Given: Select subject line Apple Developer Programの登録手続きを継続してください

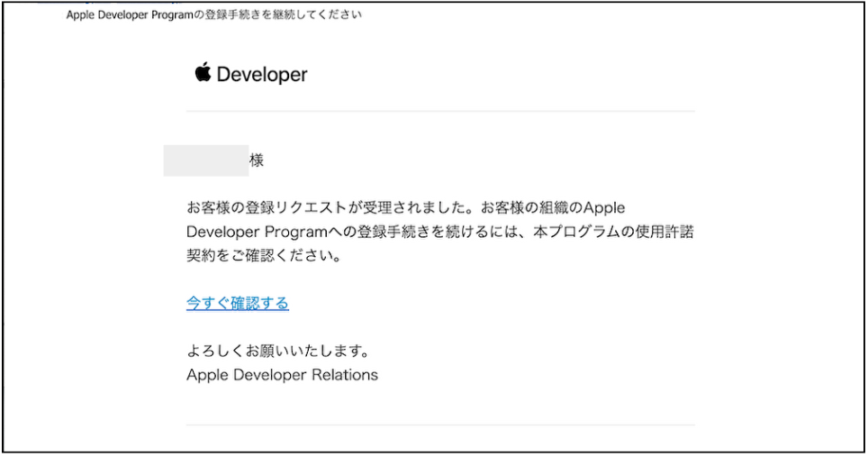Looking at the screenshot, I should [x=213, y=15].
